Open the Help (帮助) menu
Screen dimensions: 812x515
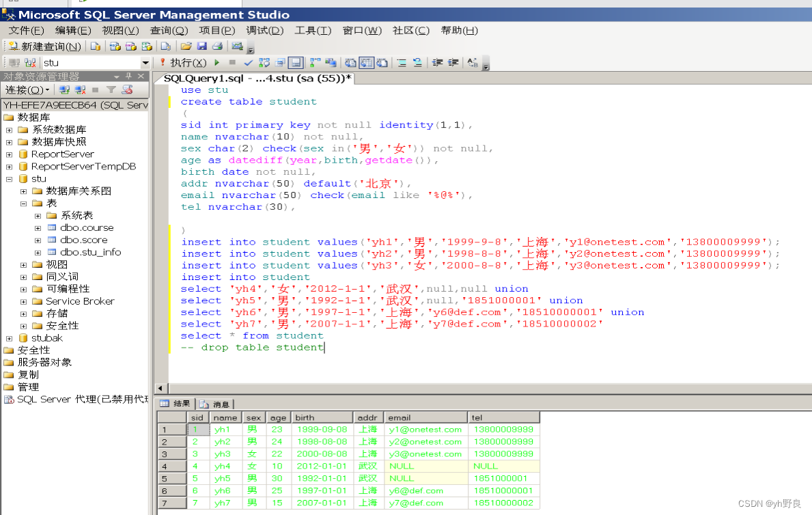460,31
